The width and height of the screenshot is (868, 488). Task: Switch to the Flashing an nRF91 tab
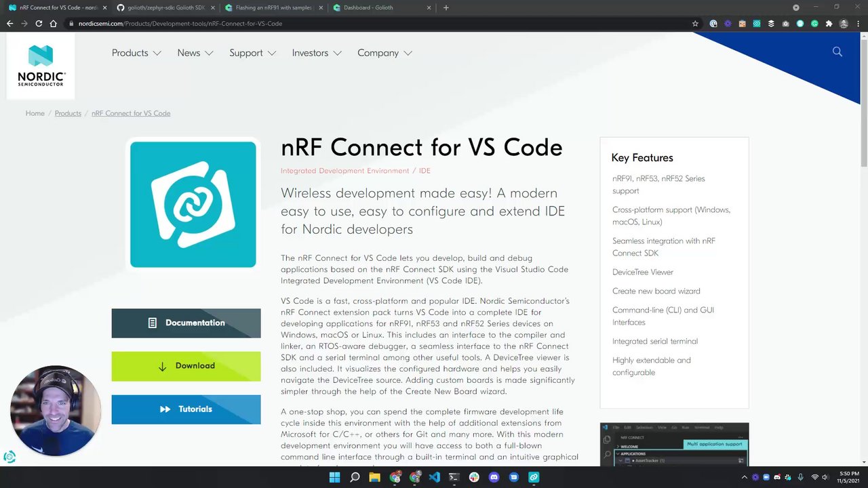point(275,7)
